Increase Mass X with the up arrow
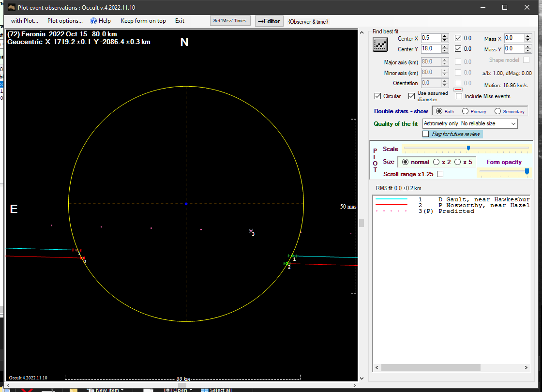Image resolution: width=542 pixels, height=392 pixels. pos(528,36)
